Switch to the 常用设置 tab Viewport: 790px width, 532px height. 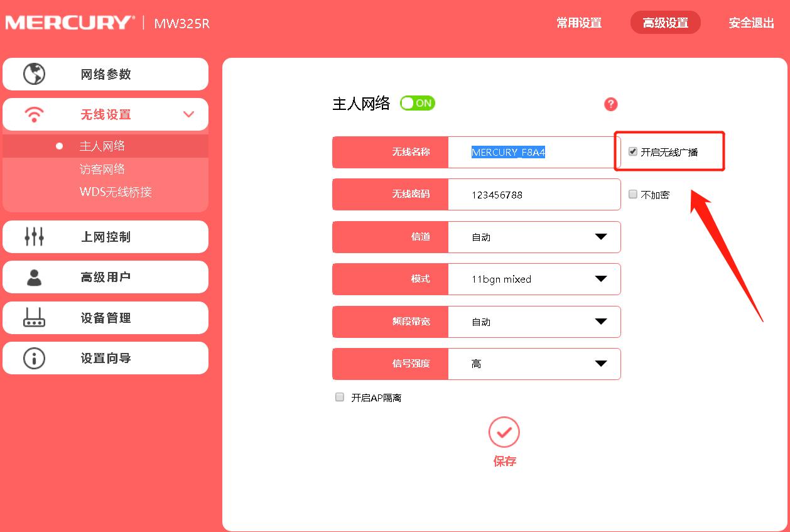(x=578, y=22)
